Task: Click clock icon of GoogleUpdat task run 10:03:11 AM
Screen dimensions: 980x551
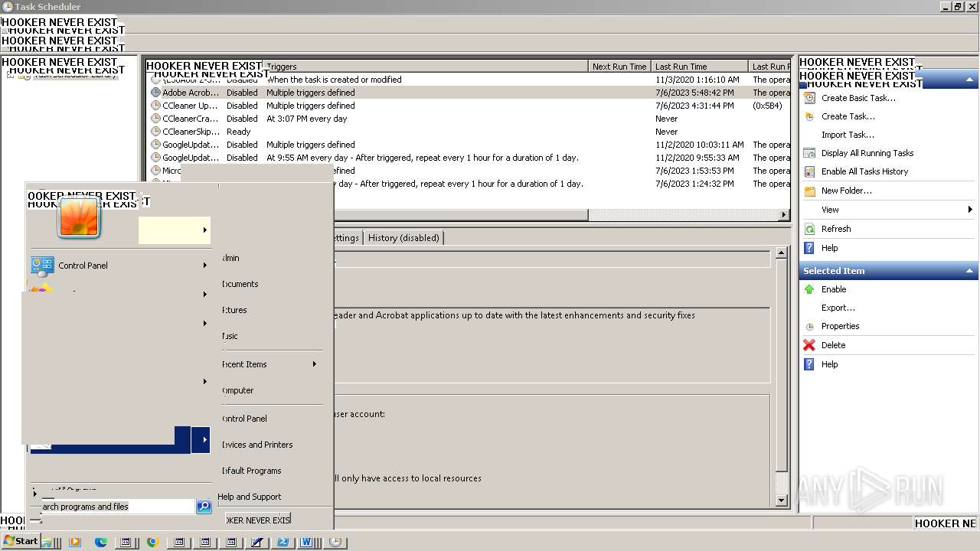Action: coord(155,145)
